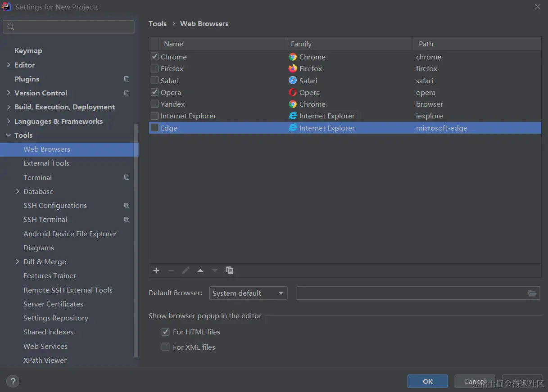
Task: Open Shared Indexes settings page
Action: pyautogui.click(x=48, y=332)
